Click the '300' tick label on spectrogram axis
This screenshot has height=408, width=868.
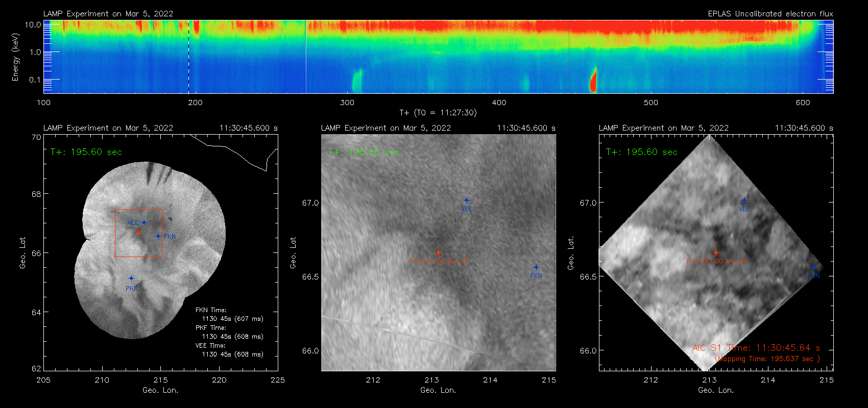347,103
